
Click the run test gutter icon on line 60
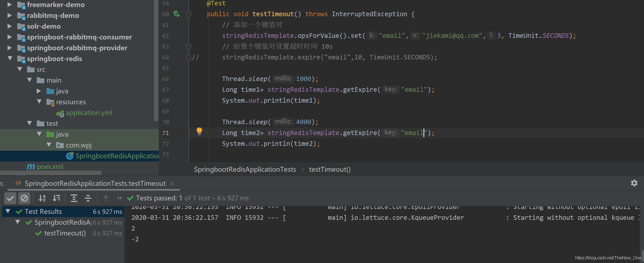click(x=176, y=14)
